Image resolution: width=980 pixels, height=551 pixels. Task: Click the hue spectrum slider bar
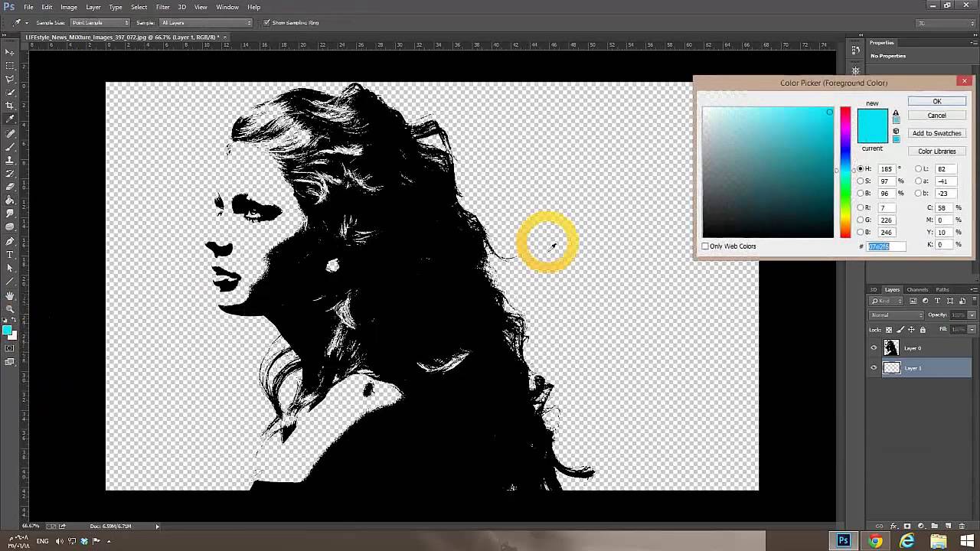pyautogui.click(x=844, y=172)
